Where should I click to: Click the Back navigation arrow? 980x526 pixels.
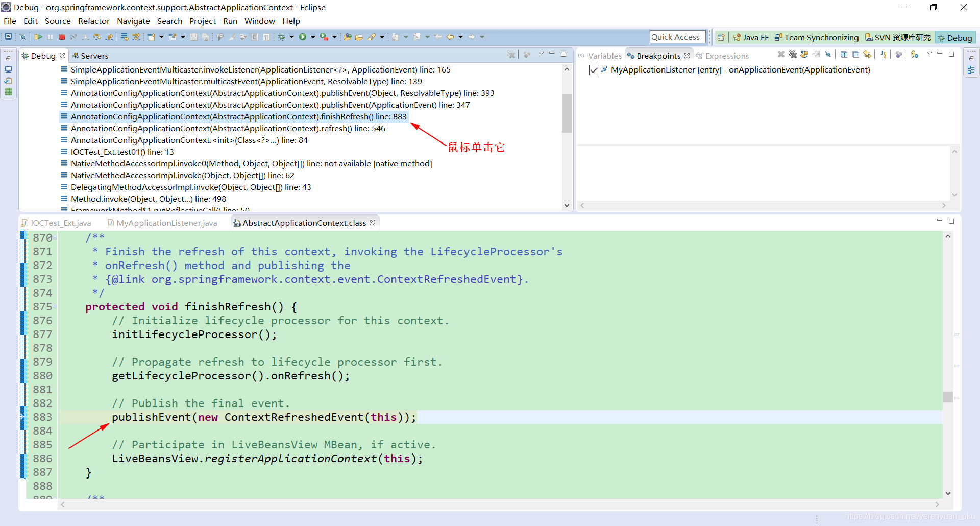(450, 37)
